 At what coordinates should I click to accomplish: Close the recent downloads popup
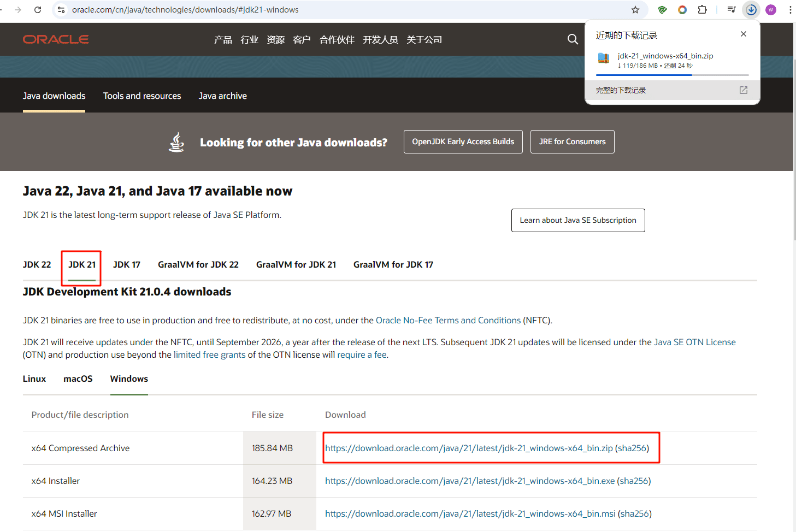(744, 34)
